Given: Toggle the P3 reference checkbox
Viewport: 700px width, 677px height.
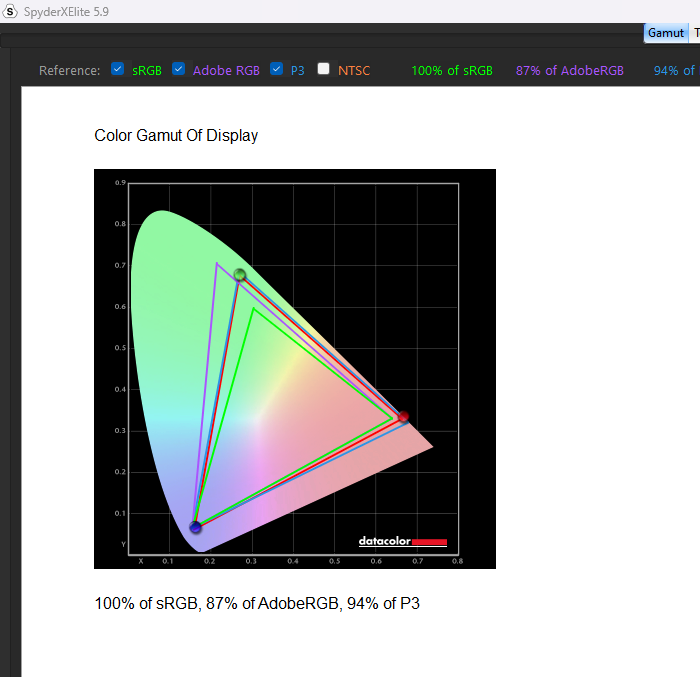Looking at the screenshot, I should click(277, 70).
